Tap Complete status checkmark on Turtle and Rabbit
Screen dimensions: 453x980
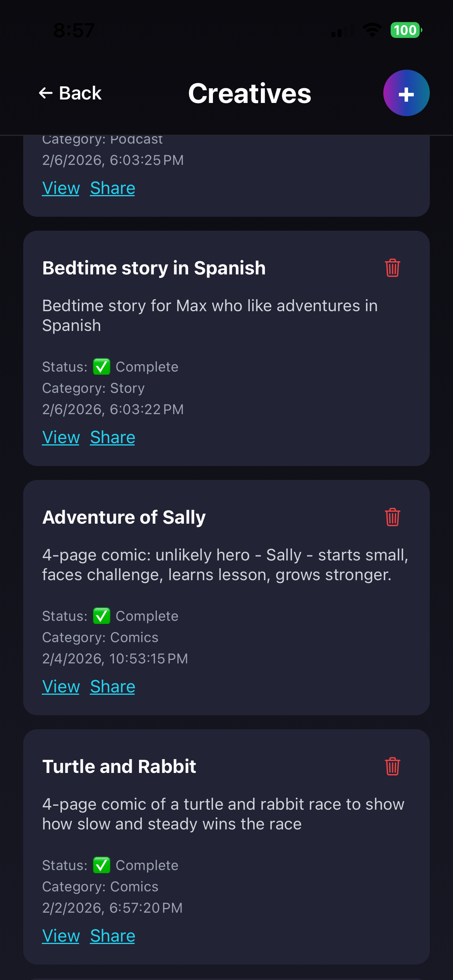point(101,865)
